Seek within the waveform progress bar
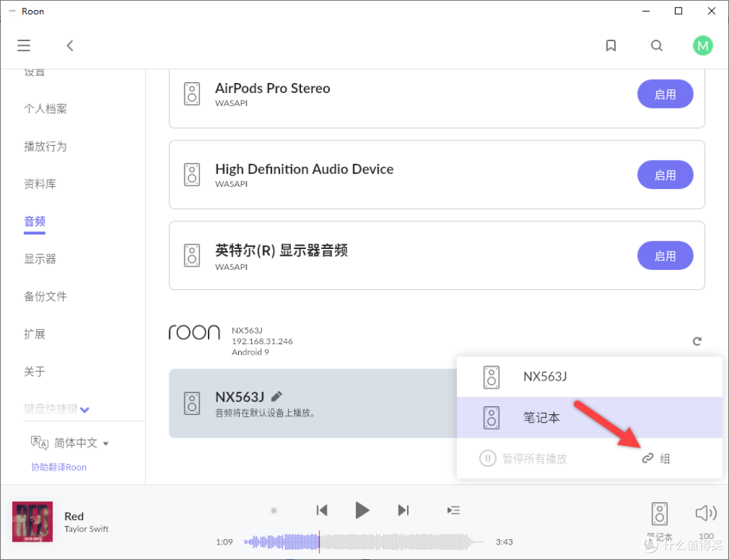729x560 pixels. (364, 541)
